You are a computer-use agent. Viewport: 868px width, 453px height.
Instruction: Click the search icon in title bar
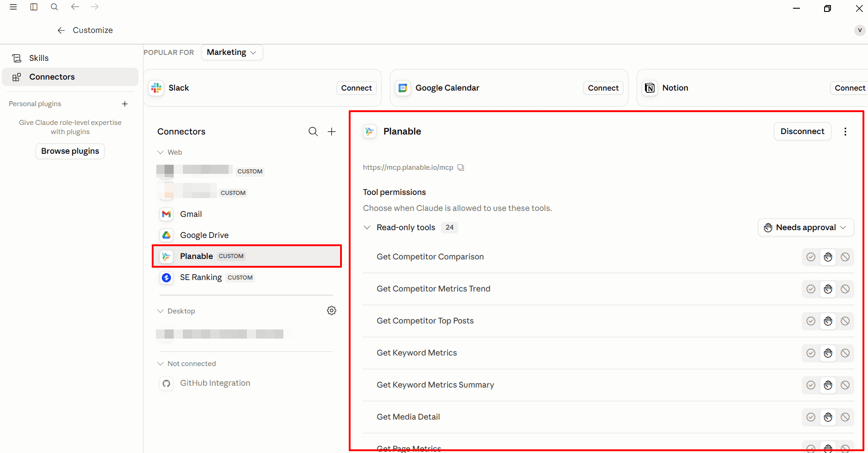[x=54, y=7]
